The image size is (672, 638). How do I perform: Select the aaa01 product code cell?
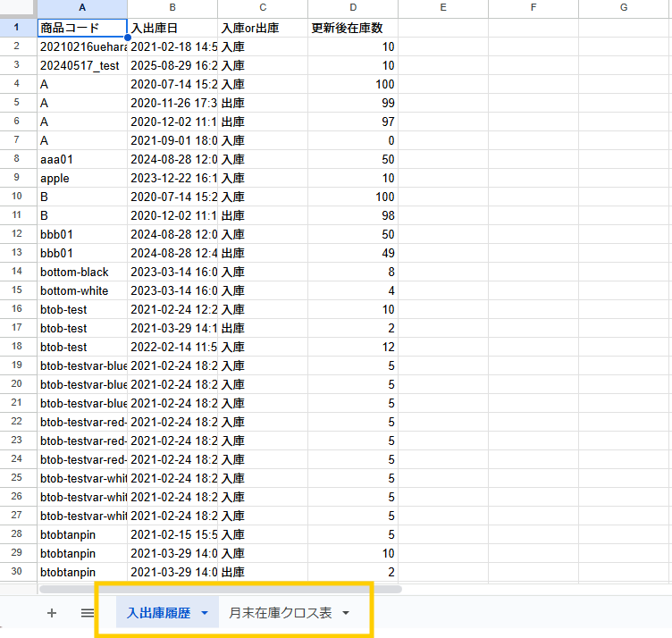coord(82,159)
